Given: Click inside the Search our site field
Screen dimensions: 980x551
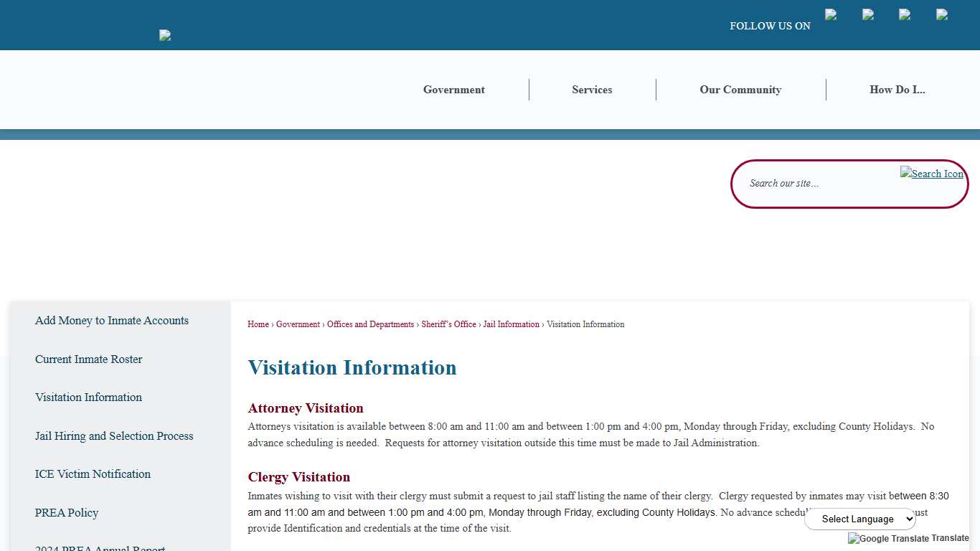Looking at the screenshot, I should [x=804, y=184].
